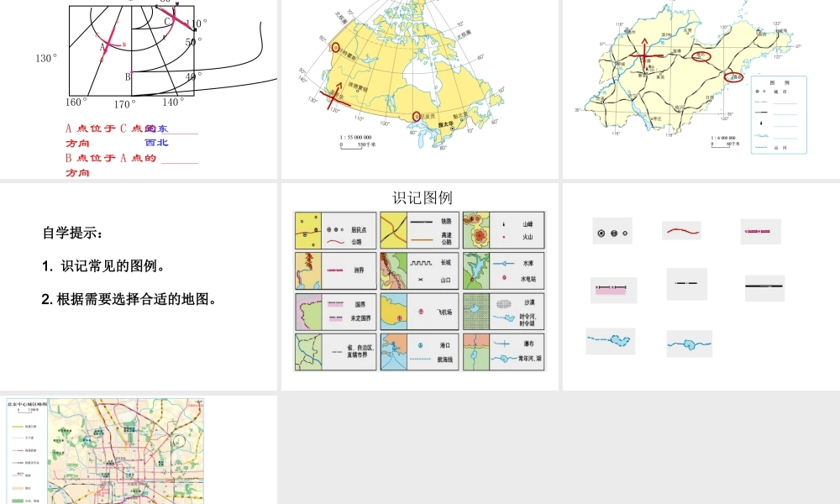Image resolution: width=840 pixels, height=504 pixels.
Task: Click the red volcano dot beside 火山
Action: [503, 237]
